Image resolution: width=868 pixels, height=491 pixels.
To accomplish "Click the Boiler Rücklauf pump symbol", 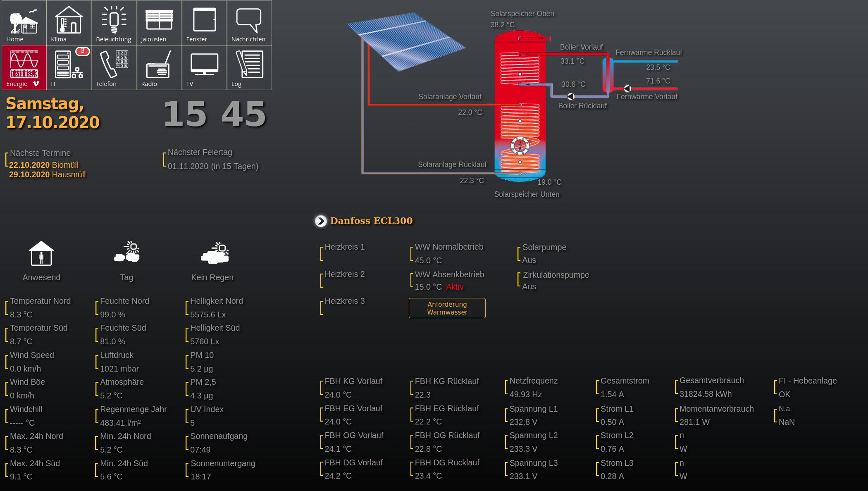I will [x=571, y=96].
